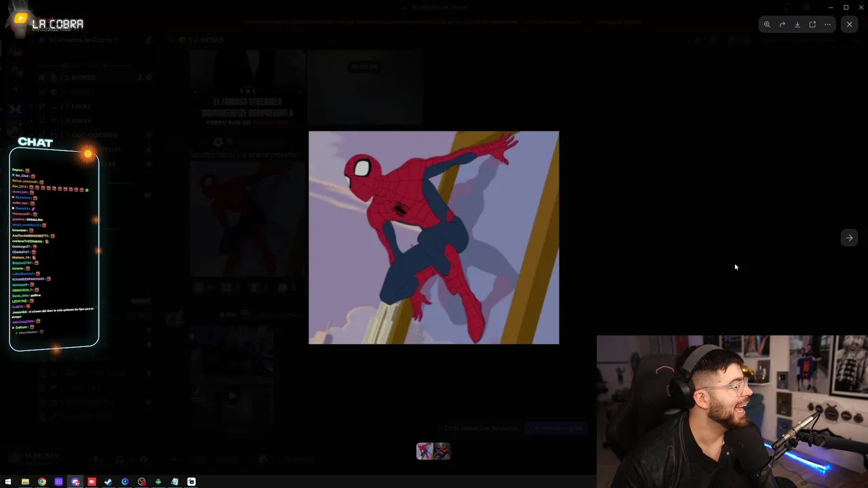Open the notepad taskbar icon
Viewport: 868px width, 488px height.
[x=175, y=482]
